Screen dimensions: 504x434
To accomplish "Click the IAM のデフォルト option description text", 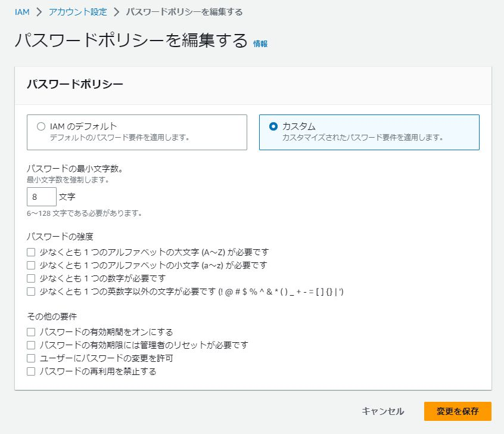I will (120, 137).
